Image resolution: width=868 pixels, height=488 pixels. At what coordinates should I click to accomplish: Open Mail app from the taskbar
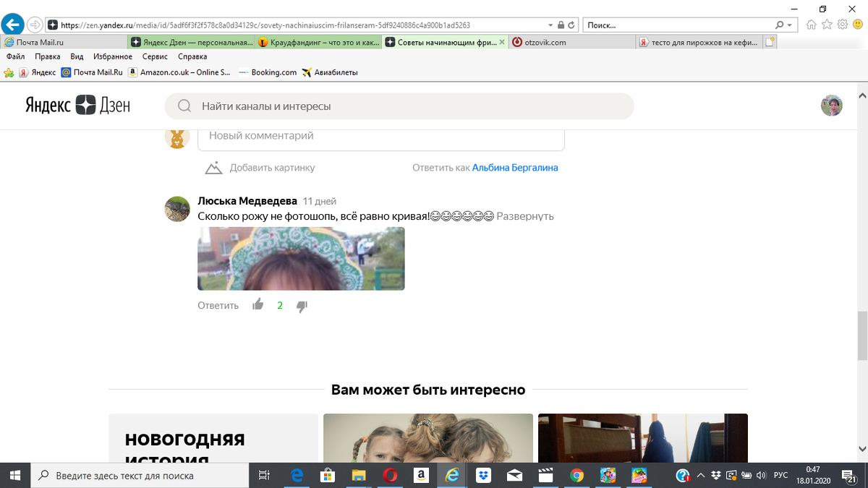(x=514, y=475)
